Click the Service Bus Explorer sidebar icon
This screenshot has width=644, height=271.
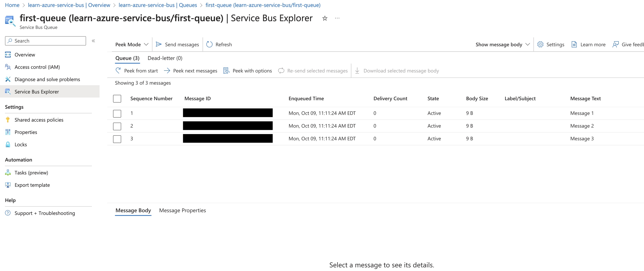click(x=8, y=91)
